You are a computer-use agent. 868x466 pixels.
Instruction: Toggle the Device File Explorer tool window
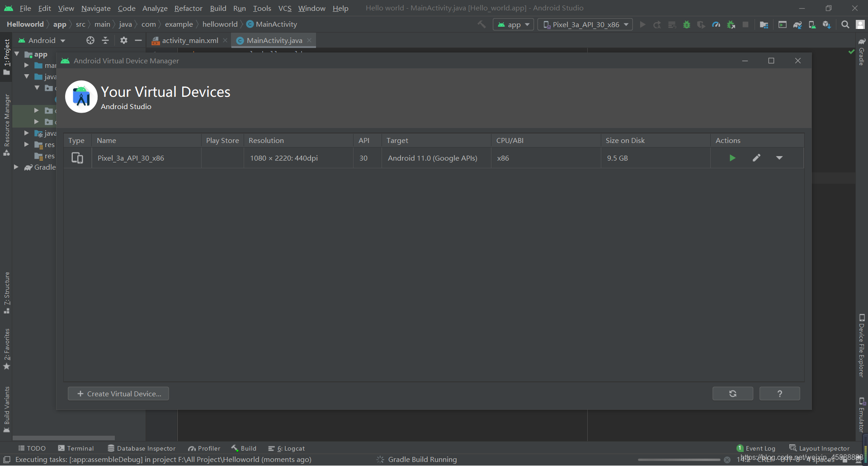click(862, 346)
